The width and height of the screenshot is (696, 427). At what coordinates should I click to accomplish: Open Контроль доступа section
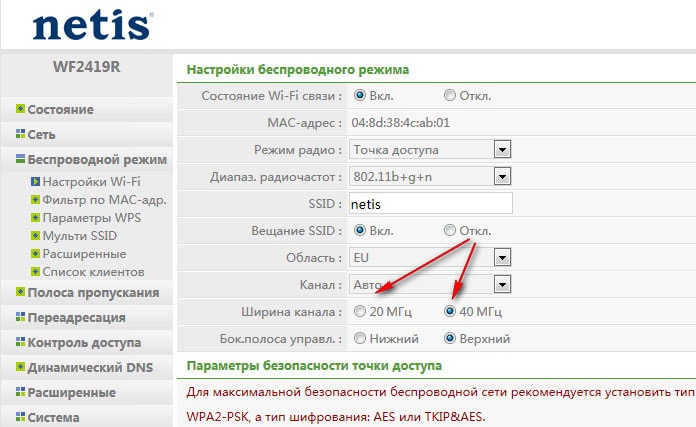[84, 343]
